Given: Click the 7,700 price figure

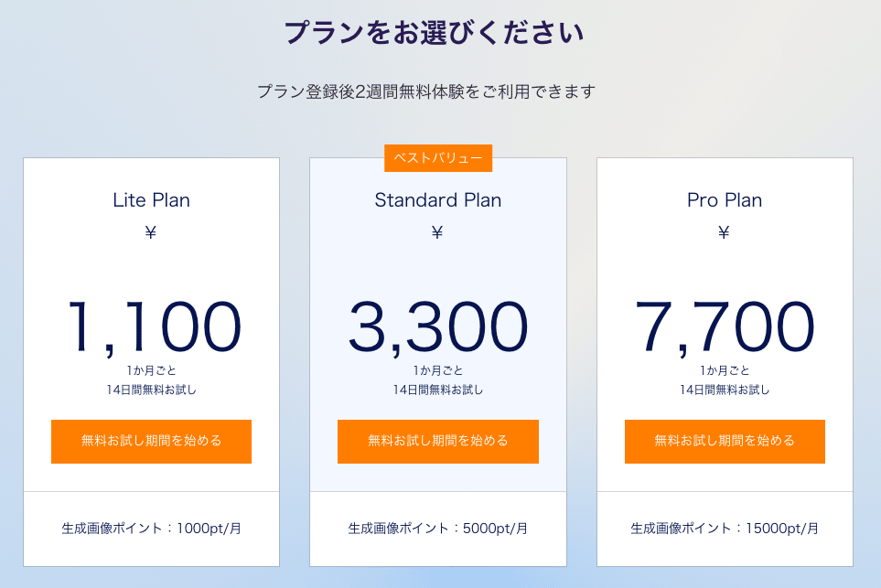Looking at the screenshot, I should (x=725, y=326).
